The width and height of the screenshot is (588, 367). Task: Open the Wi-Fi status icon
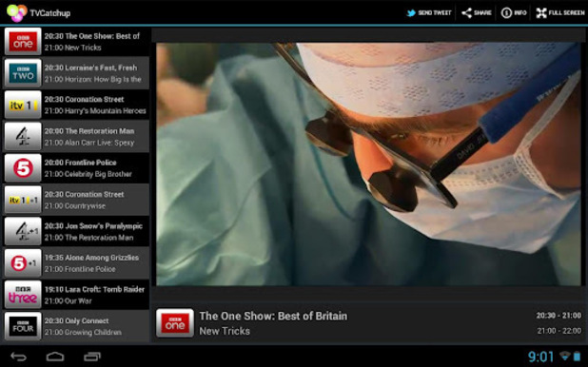564,356
